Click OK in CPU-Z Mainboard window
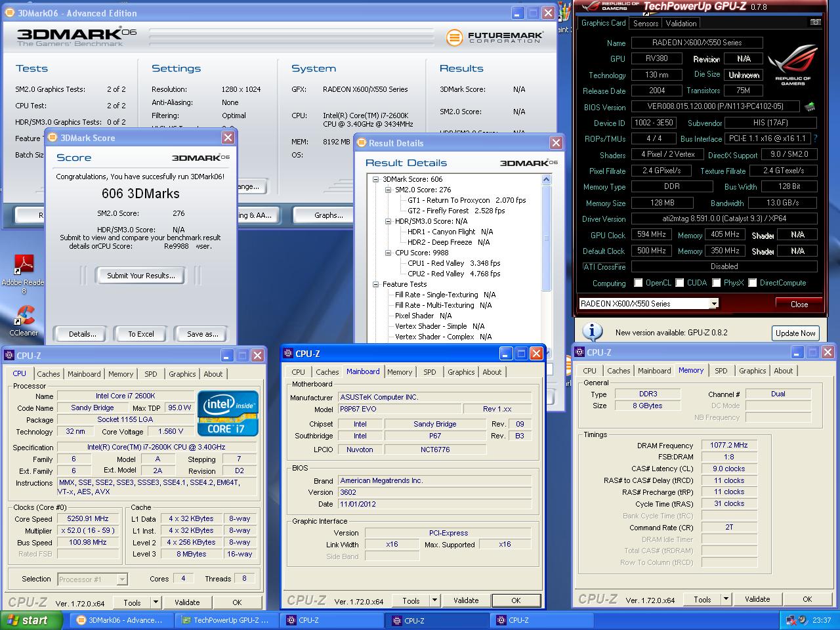This screenshot has height=630, width=840. 516,600
